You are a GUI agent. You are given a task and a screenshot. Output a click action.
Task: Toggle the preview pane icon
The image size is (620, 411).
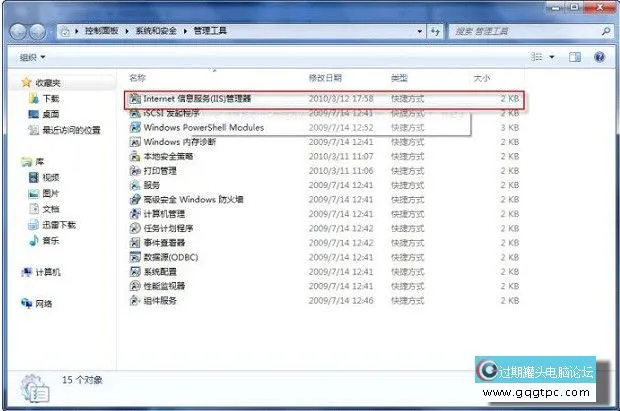click(x=575, y=57)
